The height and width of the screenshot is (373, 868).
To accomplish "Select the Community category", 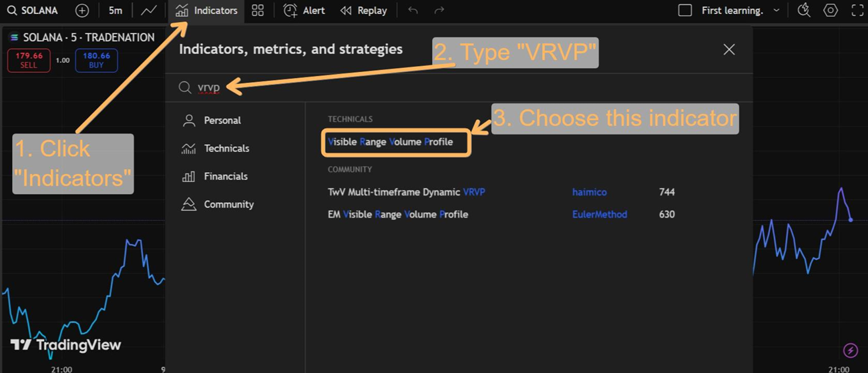I will pos(218,204).
